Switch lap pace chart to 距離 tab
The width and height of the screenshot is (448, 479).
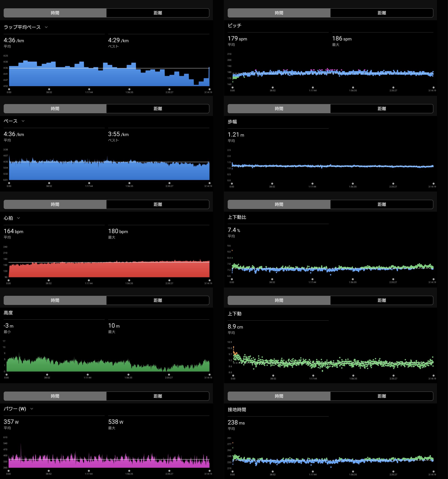tap(158, 13)
